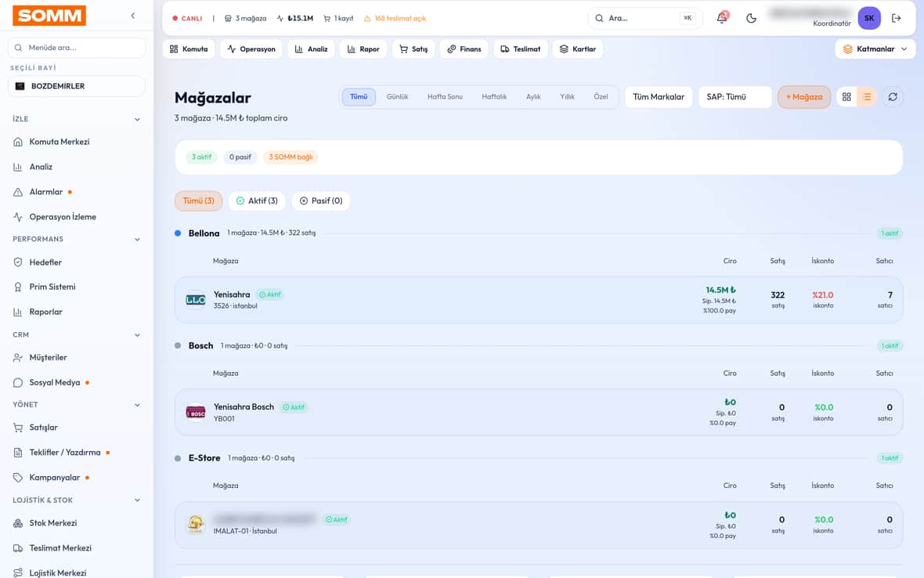
Task: Switch to list view layout
Action: (867, 96)
